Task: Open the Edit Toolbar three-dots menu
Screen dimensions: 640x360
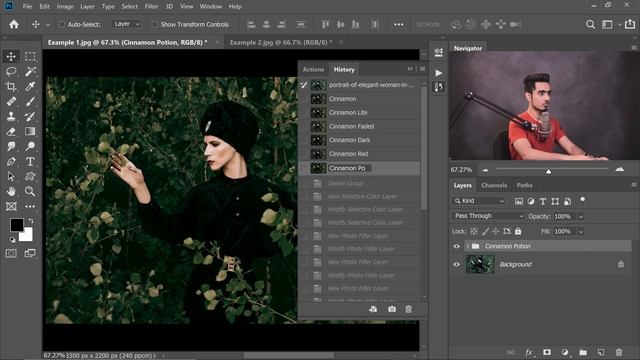Action: pyautogui.click(x=30, y=206)
